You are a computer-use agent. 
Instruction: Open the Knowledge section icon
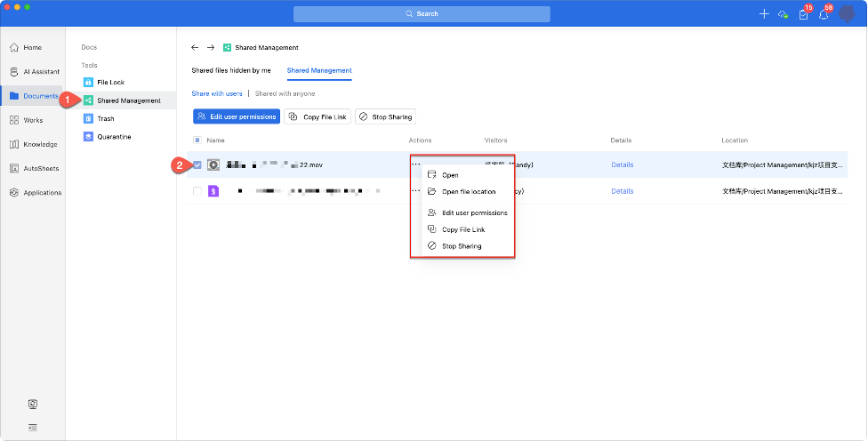(x=14, y=144)
